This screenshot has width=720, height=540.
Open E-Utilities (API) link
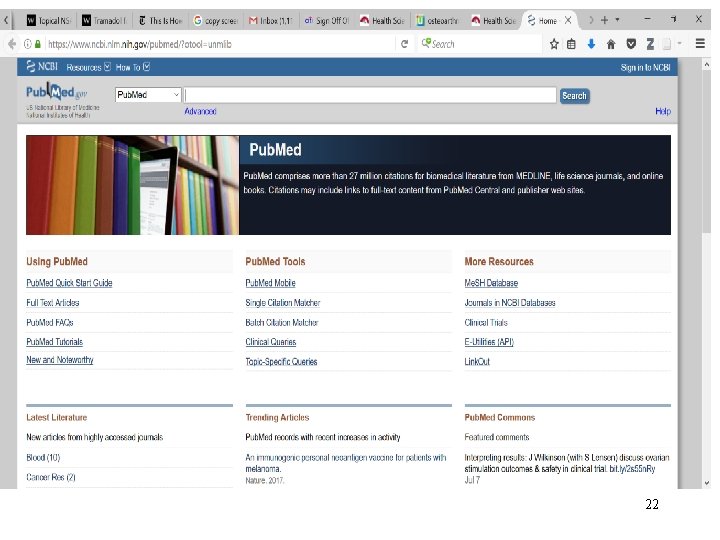point(489,342)
